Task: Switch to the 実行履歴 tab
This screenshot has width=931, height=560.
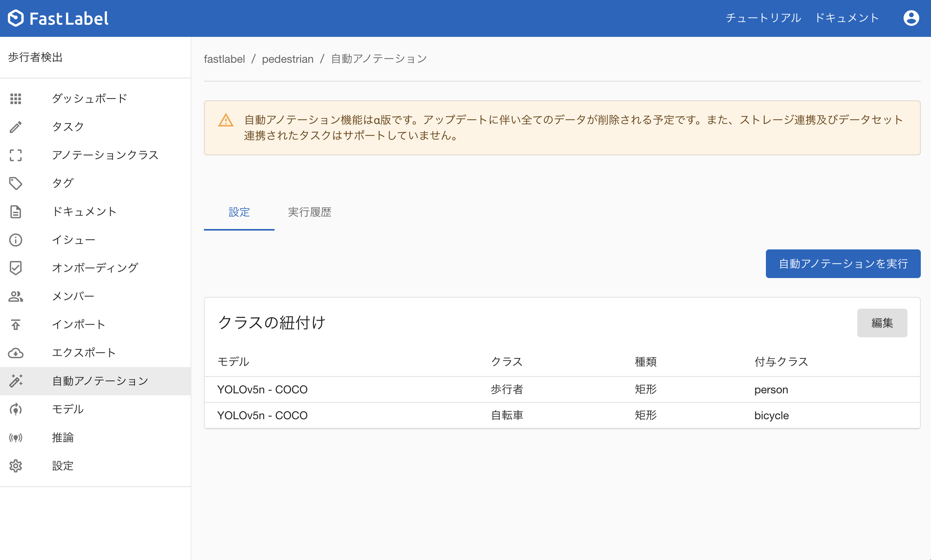Action: [310, 212]
